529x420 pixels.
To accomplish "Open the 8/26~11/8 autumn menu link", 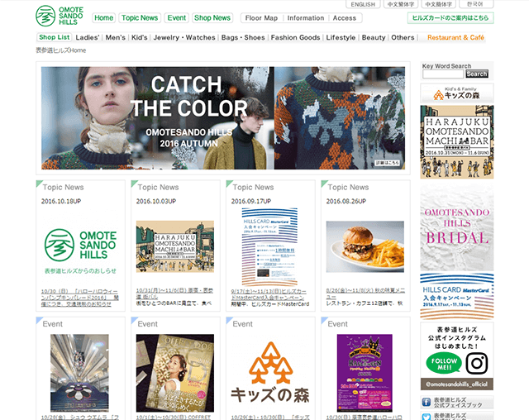I will [365, 294].
